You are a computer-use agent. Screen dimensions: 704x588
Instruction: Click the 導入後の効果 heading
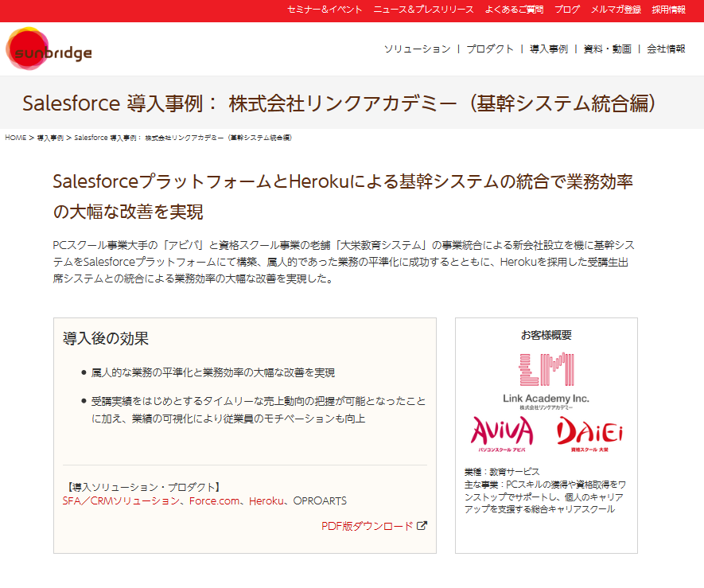tap(106, 338)
